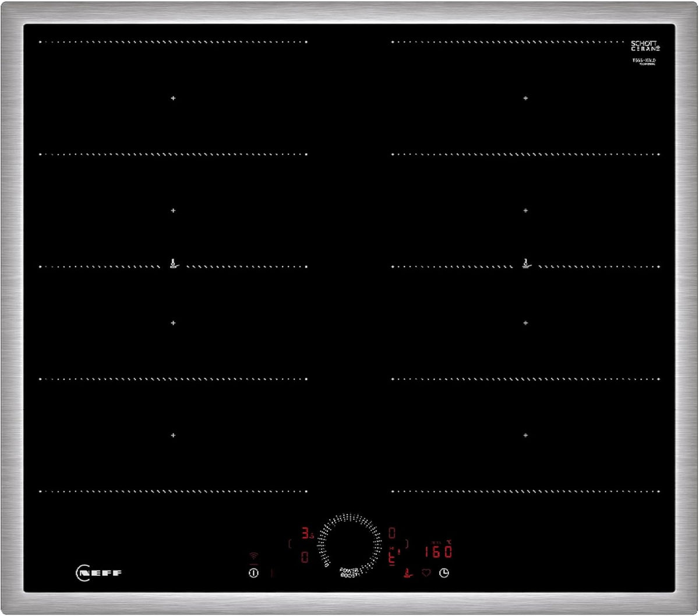Tap the clock timer symbol
This screenshot has height=616, width=699.
click(444, 573)
